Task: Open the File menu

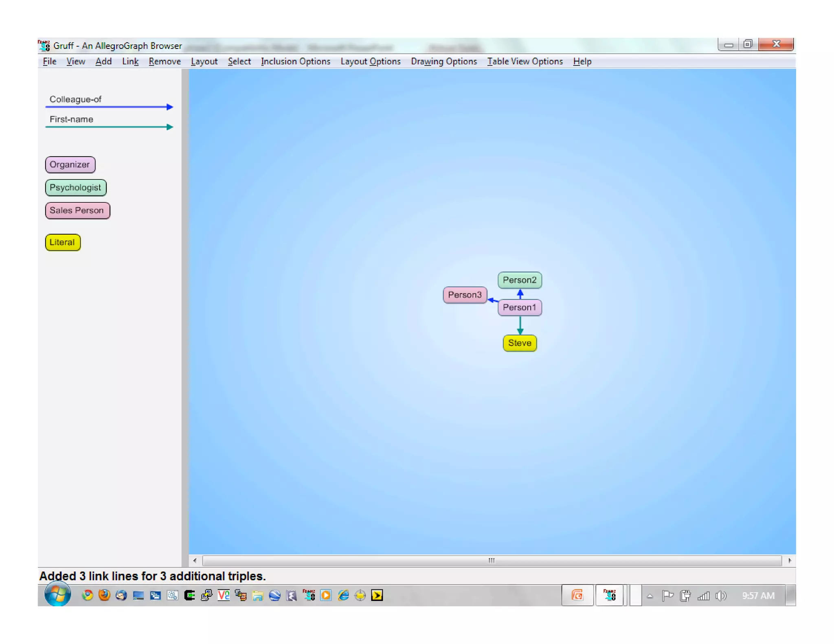Action: click(49, 61)
